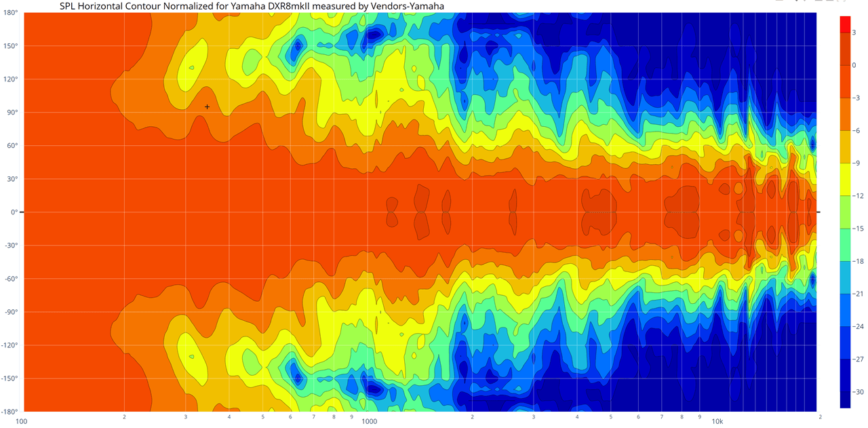Select the 60° vertical axis tick label
Screen dimensions: 868x428
click(14, 146)
